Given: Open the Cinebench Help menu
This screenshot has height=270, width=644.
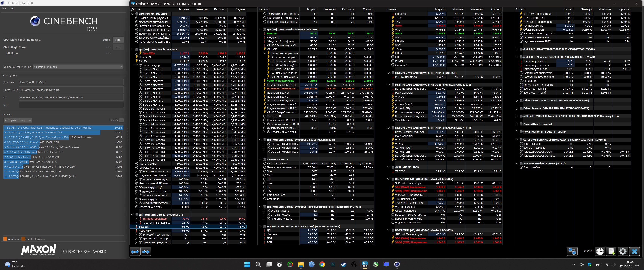Looking at the screenshot, I should coord(12,8).
